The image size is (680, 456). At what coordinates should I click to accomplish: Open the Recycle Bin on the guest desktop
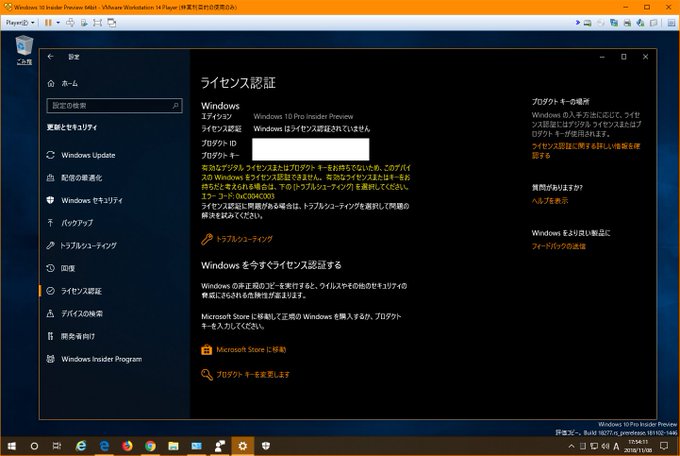click(x=24, y=50)
